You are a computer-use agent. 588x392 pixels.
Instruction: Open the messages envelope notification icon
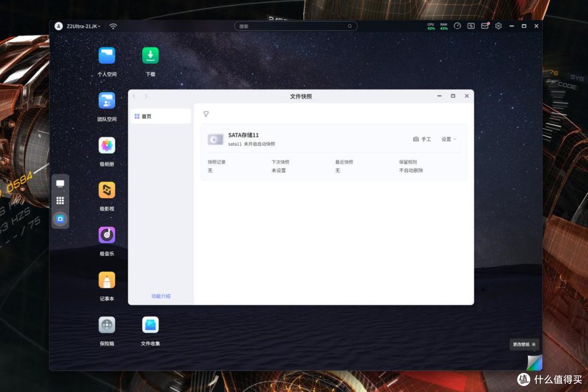coord(485,26)
